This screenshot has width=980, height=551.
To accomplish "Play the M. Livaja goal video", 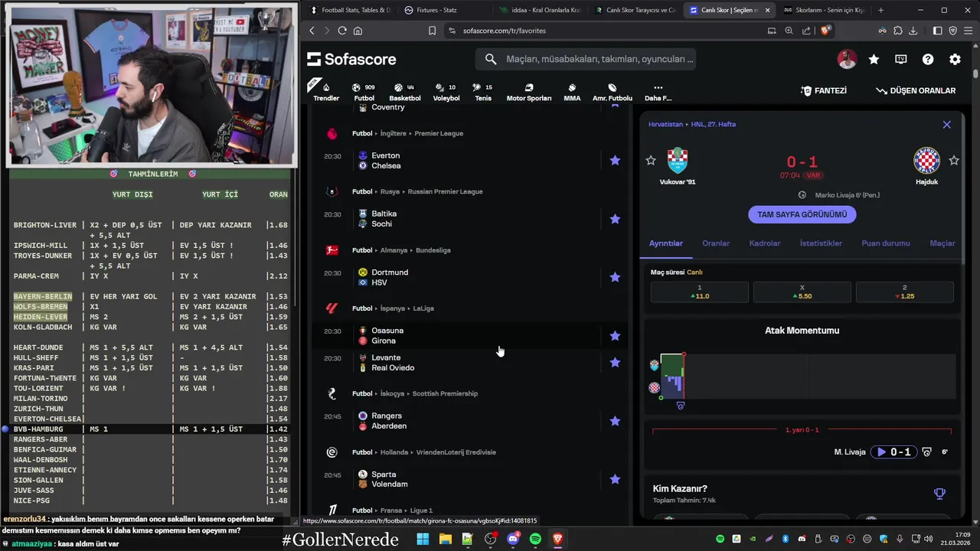I will (x=893, y=452).
